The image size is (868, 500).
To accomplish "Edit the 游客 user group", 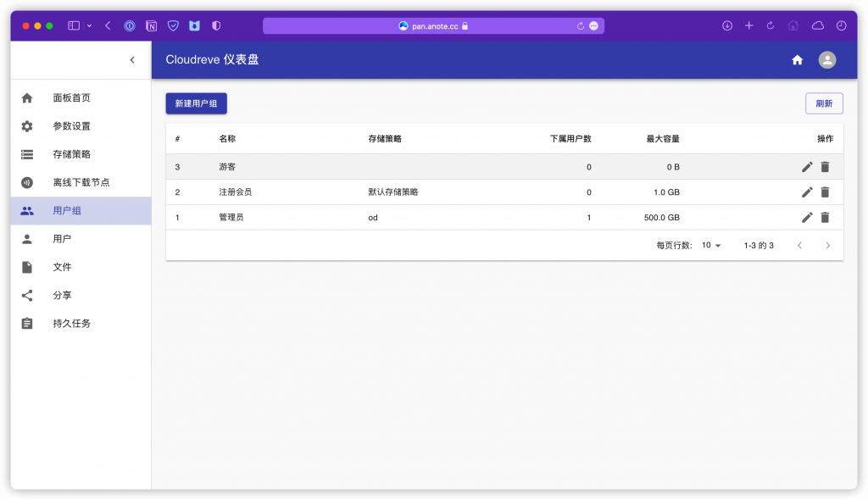I will pyautogui.click(x=807, y=167).
